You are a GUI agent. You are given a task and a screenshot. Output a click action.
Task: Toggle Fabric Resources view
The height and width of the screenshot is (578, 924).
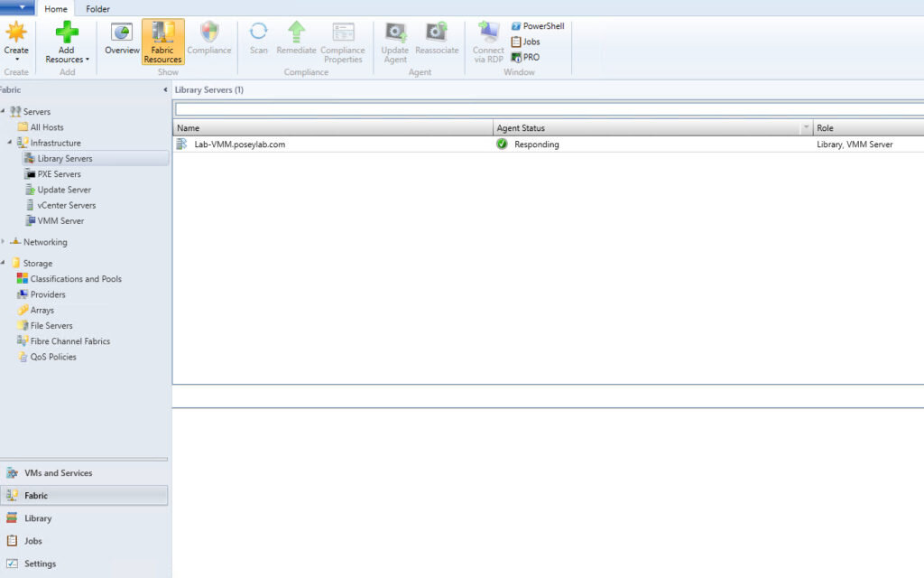(x=162, y=42)
